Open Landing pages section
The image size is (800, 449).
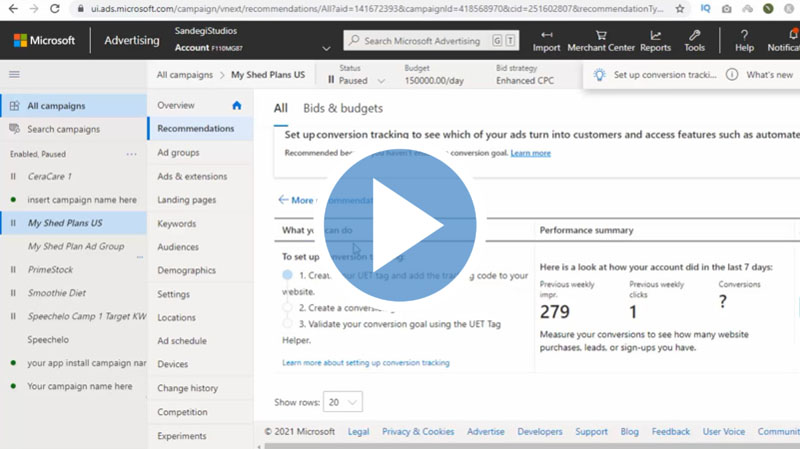[x=186, y=200]
